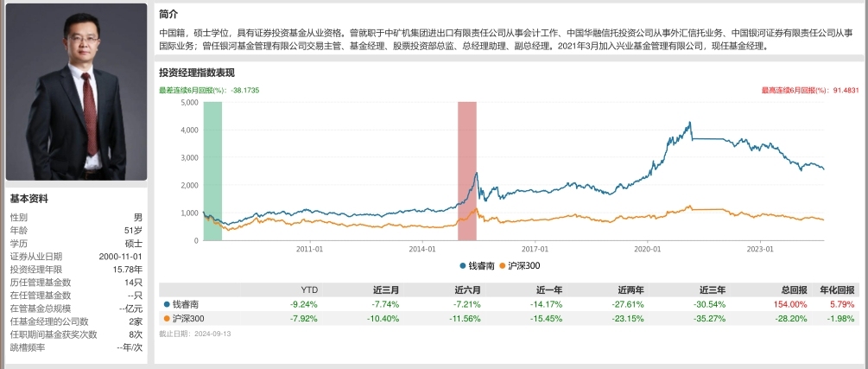
Task: Click the 最差连续6月回报 label
Action: tap(192, 89)
